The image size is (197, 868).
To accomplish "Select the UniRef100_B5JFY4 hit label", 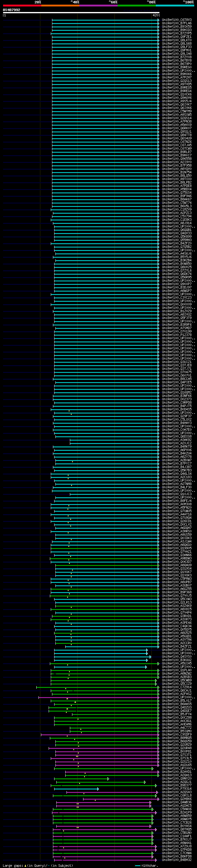I will coord(177,714).
